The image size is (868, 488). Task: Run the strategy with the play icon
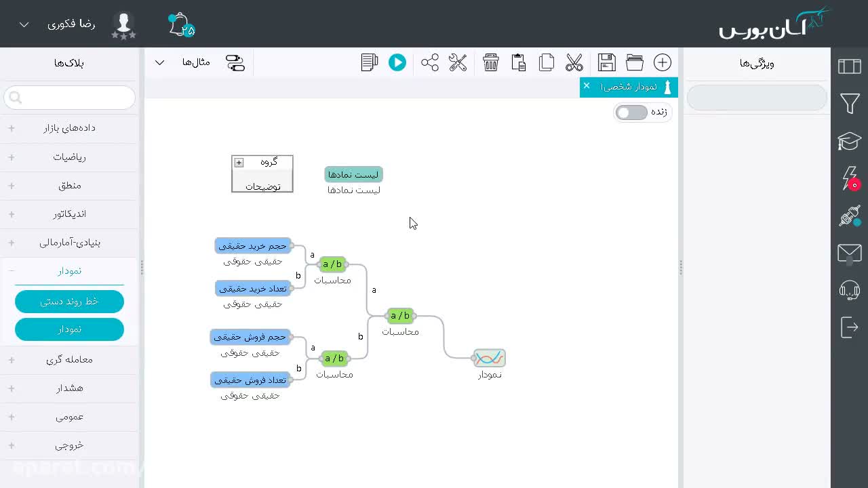pos(397,62)
